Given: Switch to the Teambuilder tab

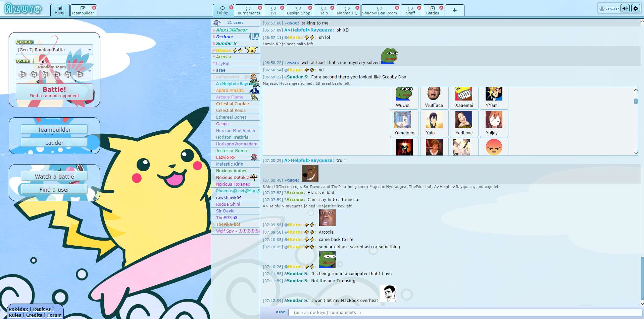Looking at the screenshot, I should point(83,10).
